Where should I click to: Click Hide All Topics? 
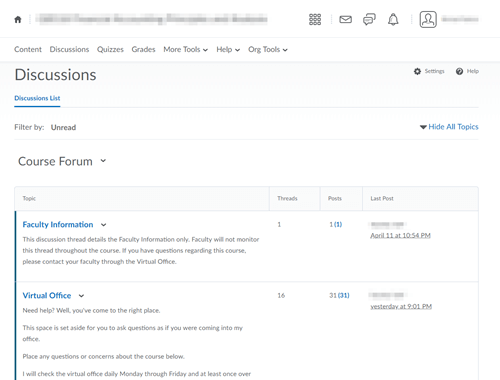point(449,127)
